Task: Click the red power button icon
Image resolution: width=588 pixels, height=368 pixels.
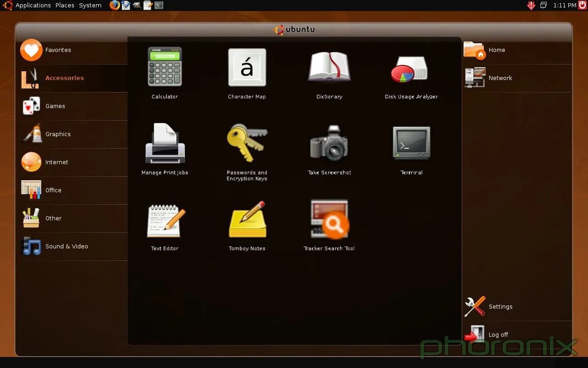Action: [x=582, y=5]
